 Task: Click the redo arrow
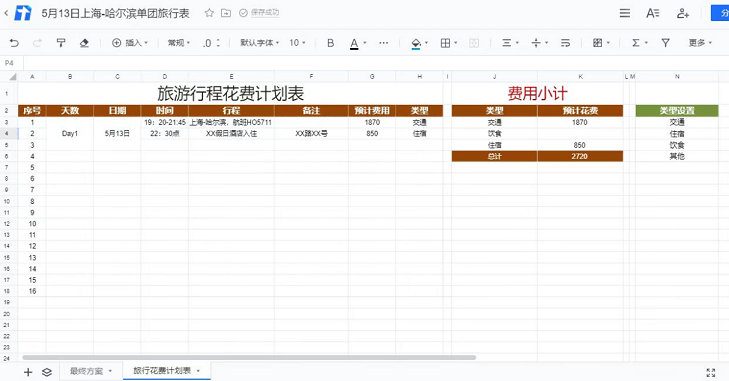coord(37,43)
